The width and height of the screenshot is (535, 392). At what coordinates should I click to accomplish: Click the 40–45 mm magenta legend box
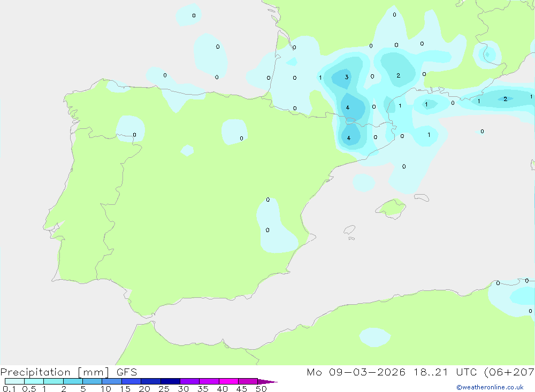click(228, 381)
